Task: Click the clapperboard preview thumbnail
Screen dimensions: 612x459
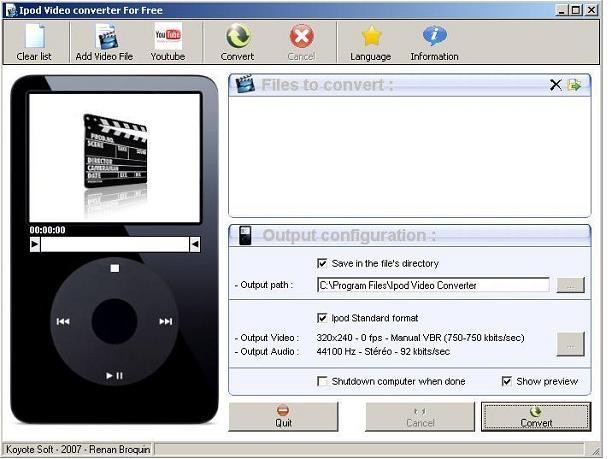Action: pos(115,158)
